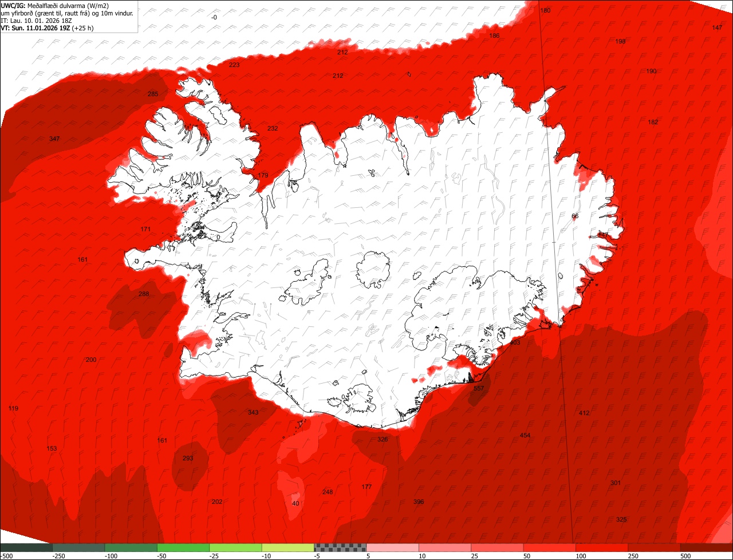Pick the -10 to -5 yellow-green swatch
This screenshot has width=733, height=560.
288,547
